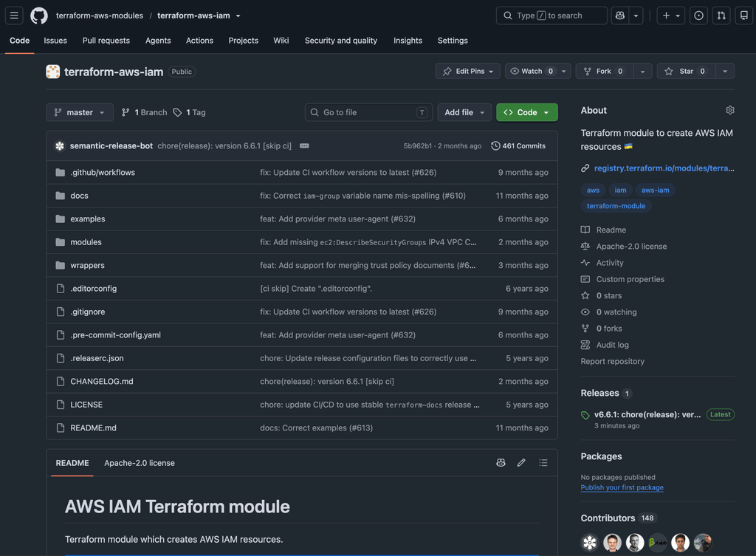The width and height of the screenshot is (756, 556).
Task: Open the 461 Commits history
Action: (518, 145)
